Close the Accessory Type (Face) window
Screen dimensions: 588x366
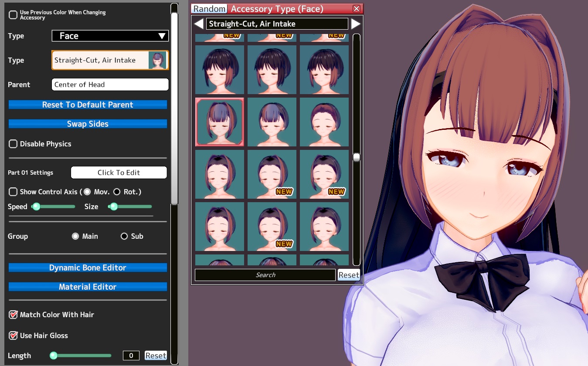coord(357,9)
